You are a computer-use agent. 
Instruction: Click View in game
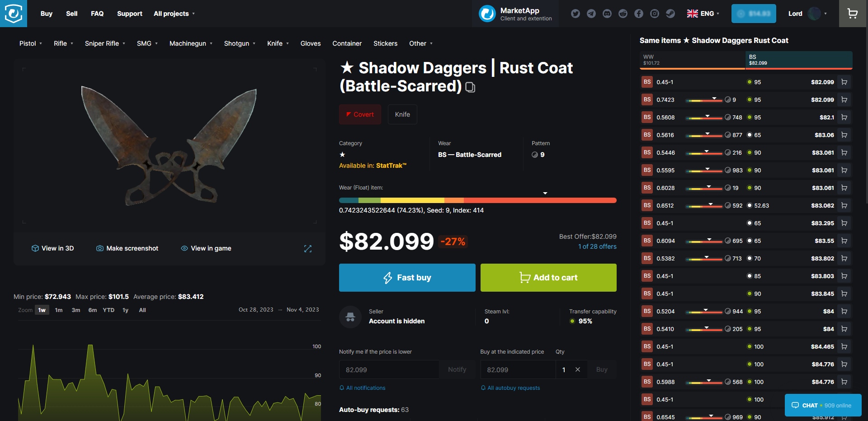[206, 248]
